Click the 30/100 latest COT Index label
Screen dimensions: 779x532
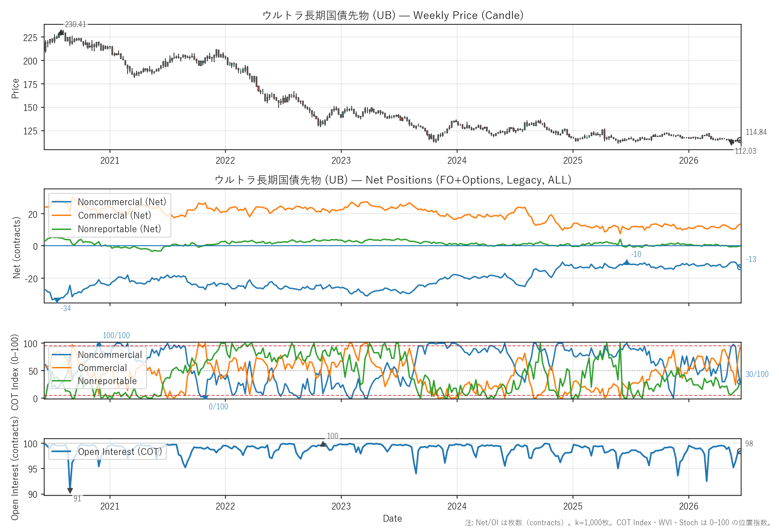pos(757,374)
